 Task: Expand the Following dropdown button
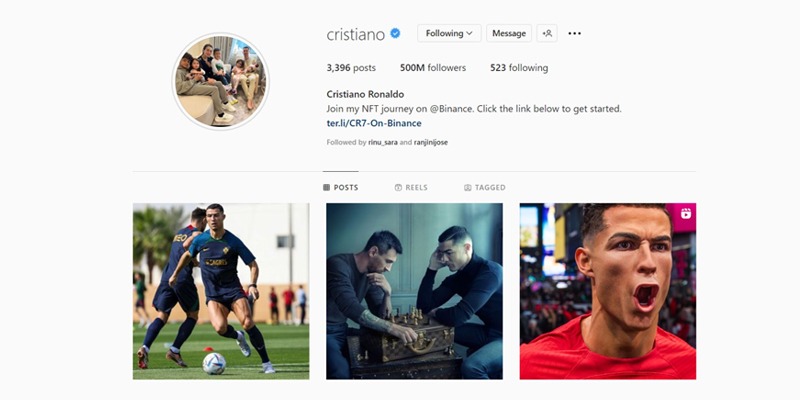pyautogui.click(x=449, y=33)
